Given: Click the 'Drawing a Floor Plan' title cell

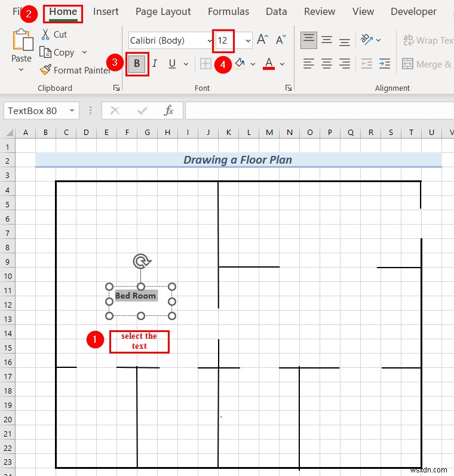Looking at the screenshot, I should [x=238, y=160].
